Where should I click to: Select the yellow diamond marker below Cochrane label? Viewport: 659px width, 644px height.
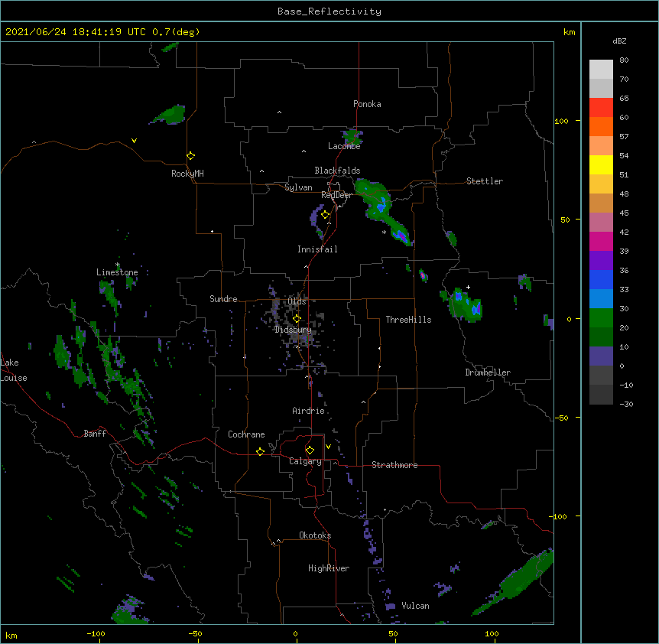[260, 451]
